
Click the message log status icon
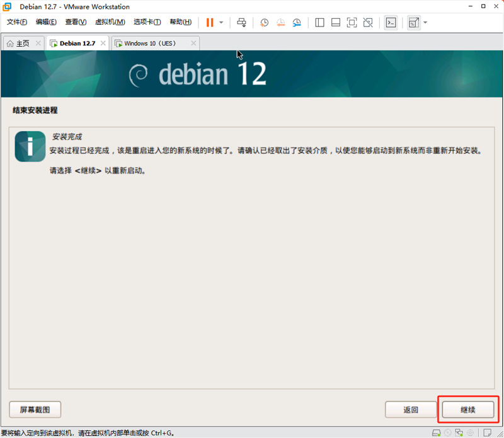(487, 433)
